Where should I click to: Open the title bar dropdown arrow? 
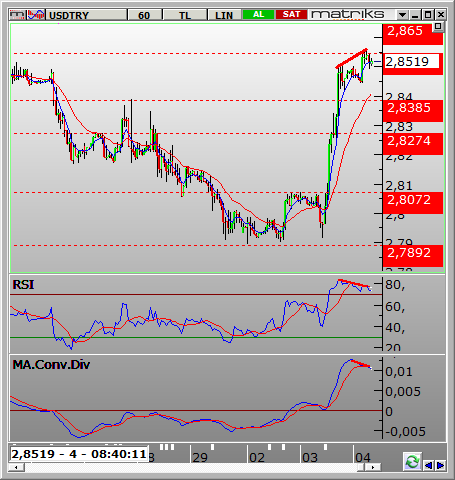coord(402,15)
